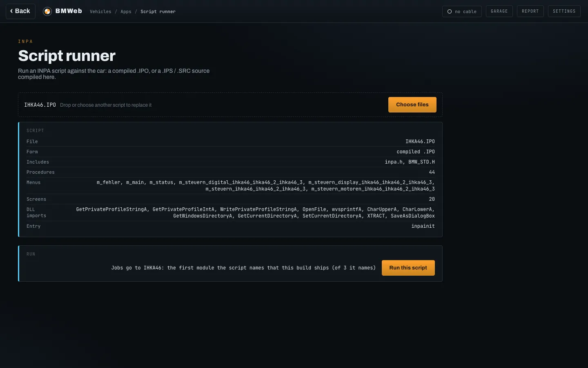Click the Menus row label
Image resolution: width=588 pixels, height=368 pixels.
click(x=33, y=182)
